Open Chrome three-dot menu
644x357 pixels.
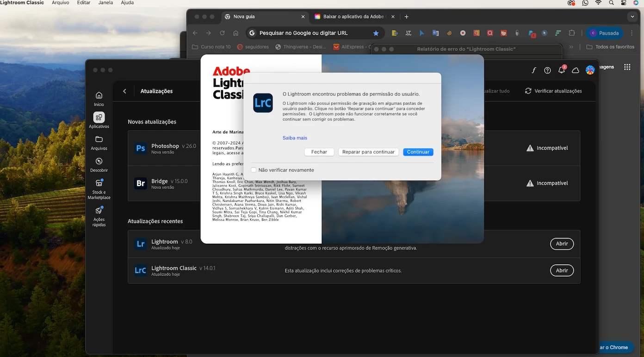tap(633, 33)
